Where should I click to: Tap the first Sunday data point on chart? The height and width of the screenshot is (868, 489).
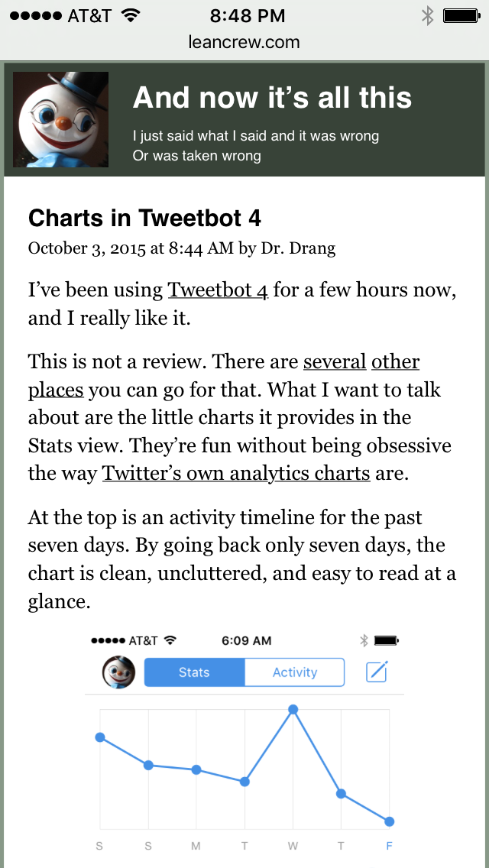click(x=100, y=737)
